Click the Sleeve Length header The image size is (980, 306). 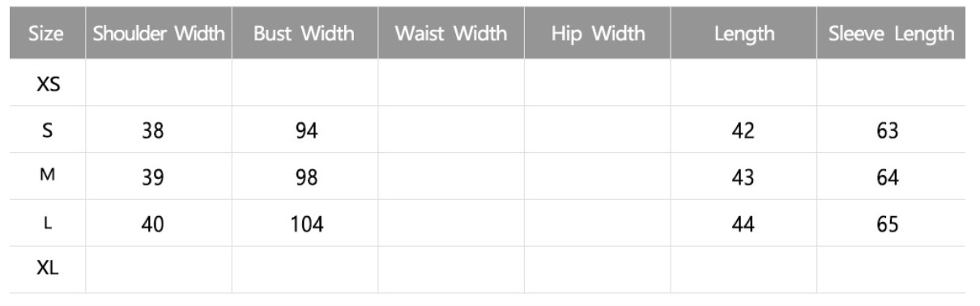[891, 35]
